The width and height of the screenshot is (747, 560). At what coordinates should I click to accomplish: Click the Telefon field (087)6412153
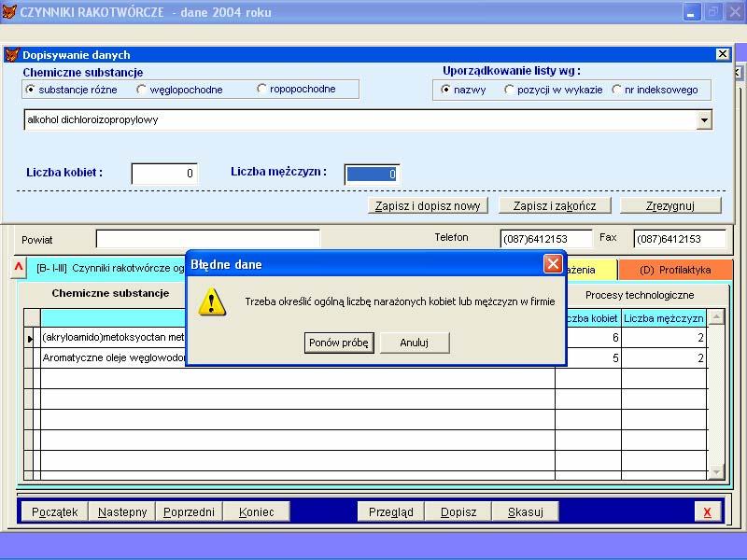coord(546,239)
